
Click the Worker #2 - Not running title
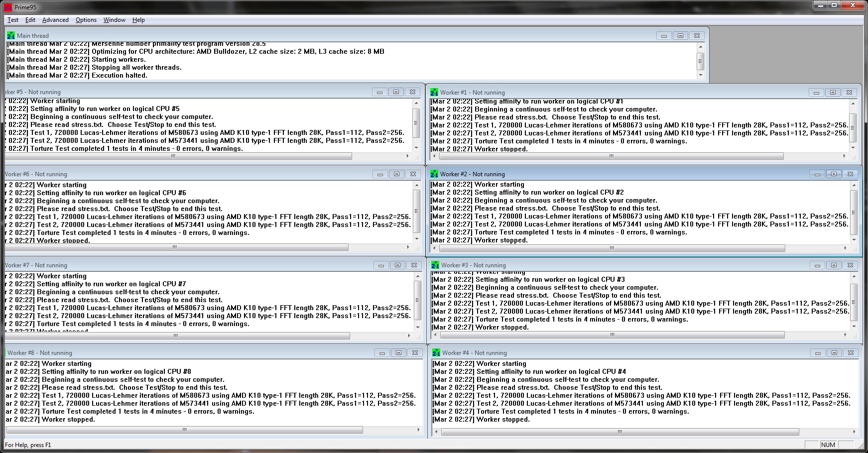[473, 174]
